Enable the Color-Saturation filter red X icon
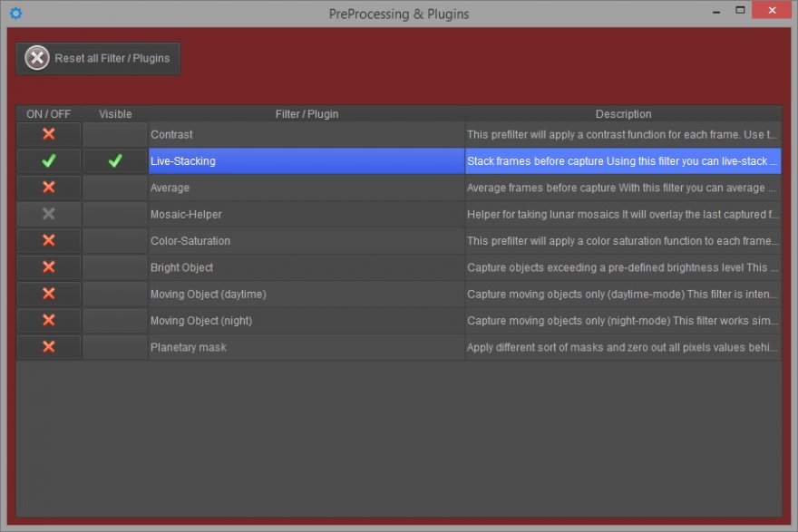The width and height of the screenshot is (798, 532). (49, 241)
